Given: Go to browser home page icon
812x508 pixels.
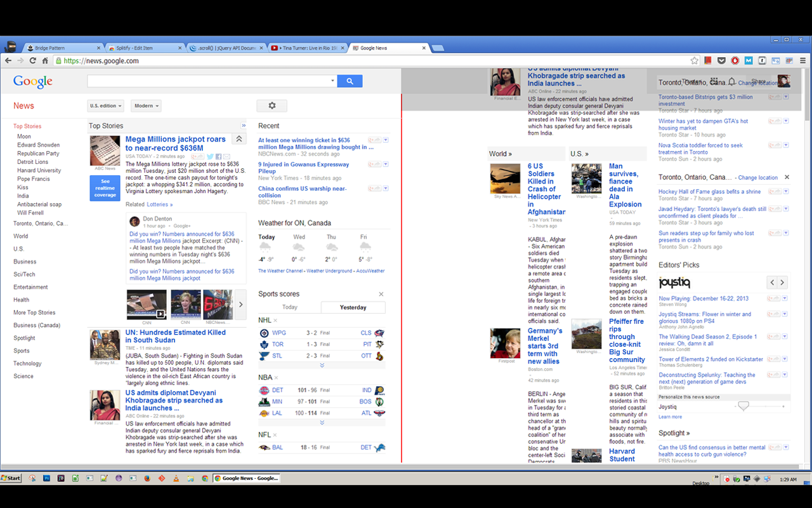Looking at the screenshot, I should (45, 61).
